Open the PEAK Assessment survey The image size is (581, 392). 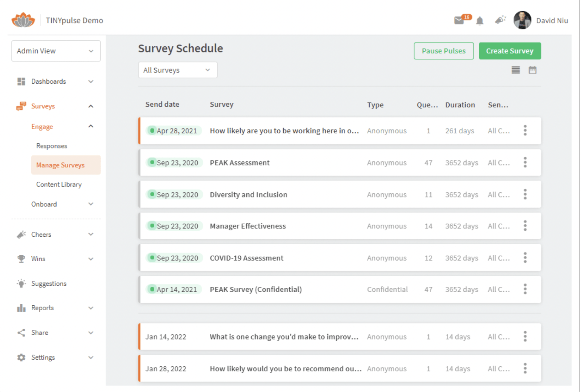coord(240,163)
